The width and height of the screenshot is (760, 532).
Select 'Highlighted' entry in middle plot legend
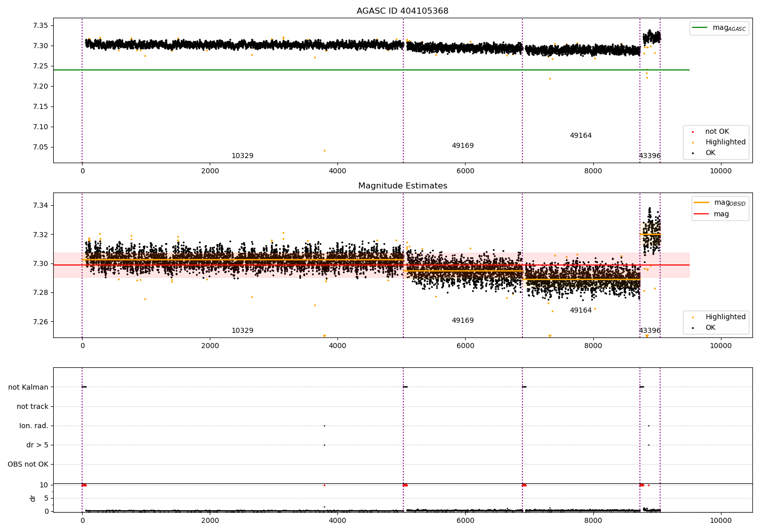pos(725,317)
